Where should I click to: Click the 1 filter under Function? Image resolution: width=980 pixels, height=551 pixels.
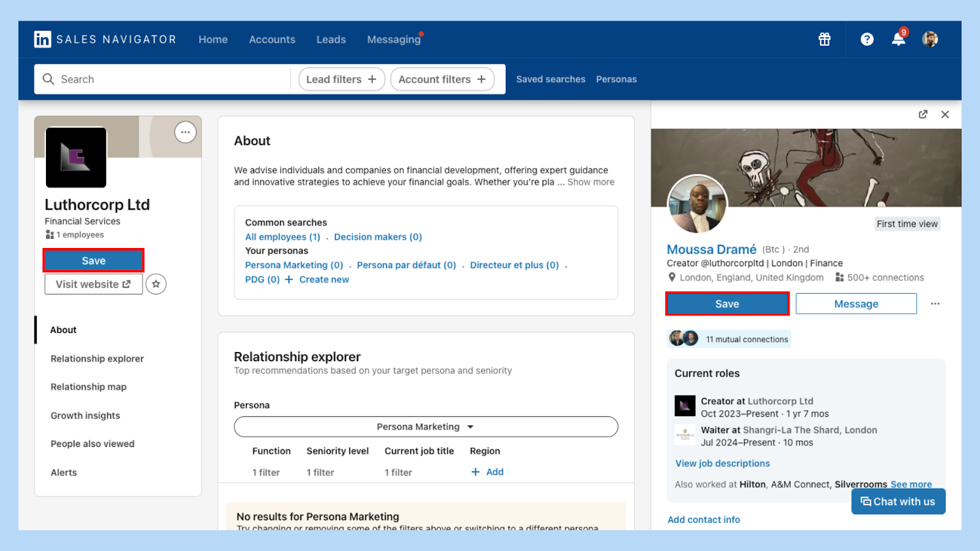pyautogui.click(x=266, y=473)
